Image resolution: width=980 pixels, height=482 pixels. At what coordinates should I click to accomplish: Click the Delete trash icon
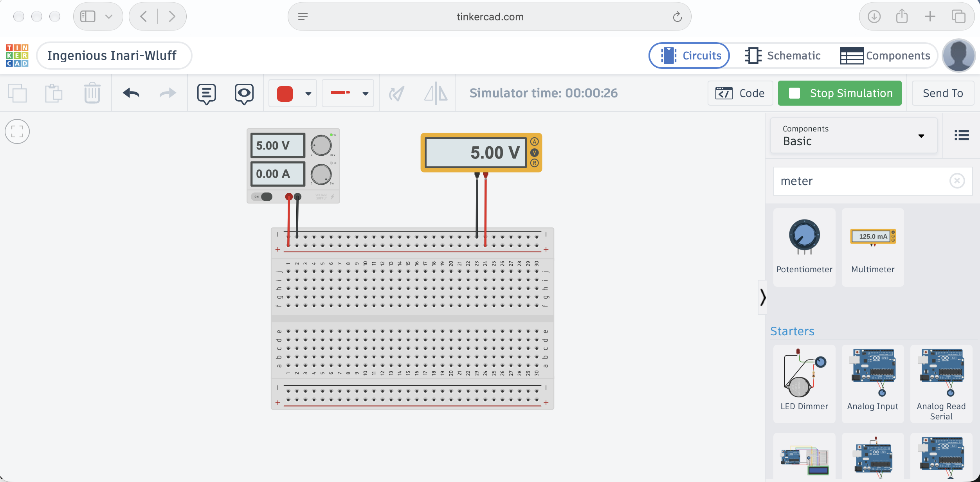(x=92, y=93)
